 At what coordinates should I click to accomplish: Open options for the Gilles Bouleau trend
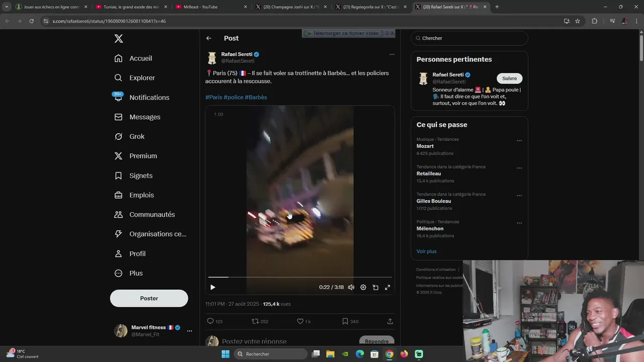tap(519, 196)
